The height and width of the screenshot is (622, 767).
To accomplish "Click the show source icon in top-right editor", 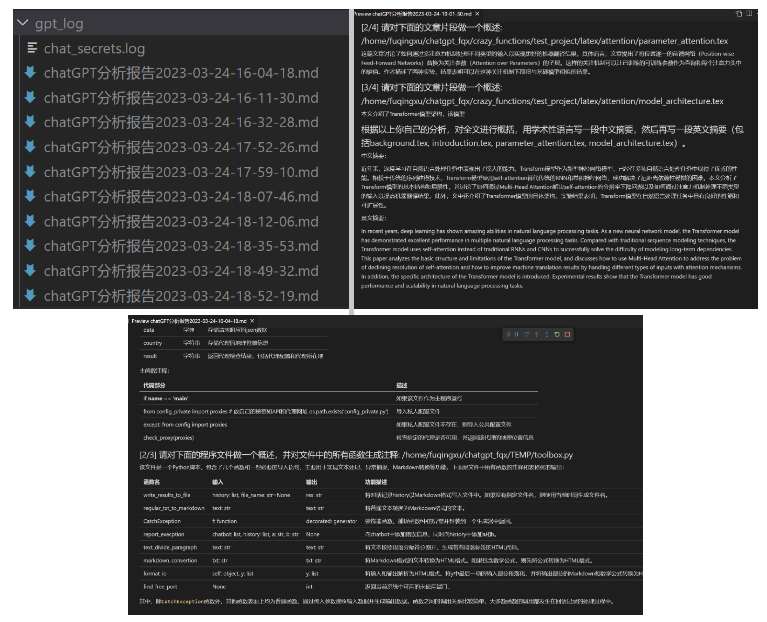I will click(739, 14).
